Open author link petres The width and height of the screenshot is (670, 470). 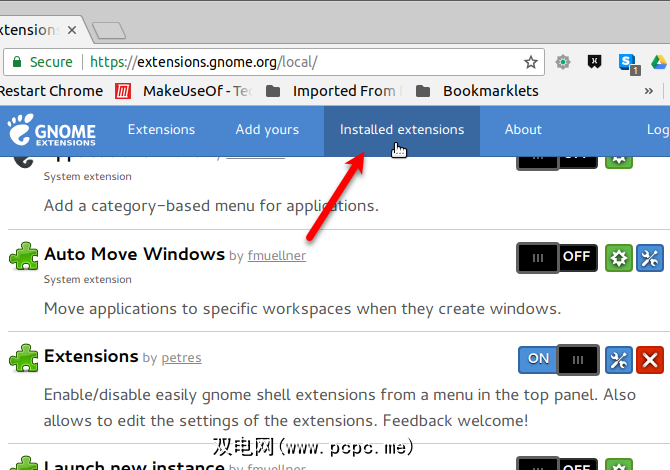click(181, 358)
